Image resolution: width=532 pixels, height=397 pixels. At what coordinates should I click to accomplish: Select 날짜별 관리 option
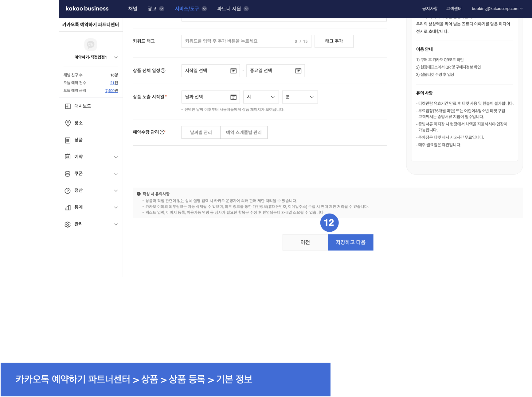(x=201, y=133)
